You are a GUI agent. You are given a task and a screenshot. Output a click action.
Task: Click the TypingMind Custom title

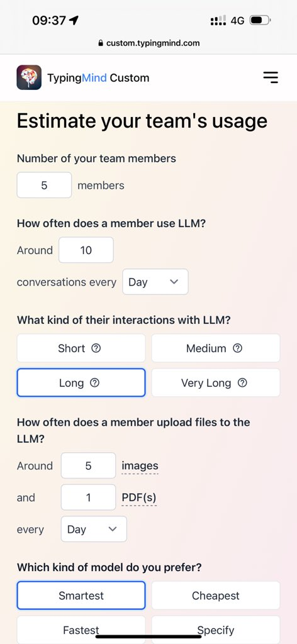[98, 77]
